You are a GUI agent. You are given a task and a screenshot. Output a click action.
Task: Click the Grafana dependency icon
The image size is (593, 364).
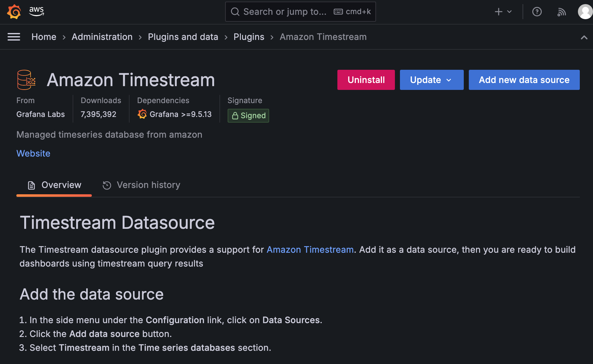(142, 114)
